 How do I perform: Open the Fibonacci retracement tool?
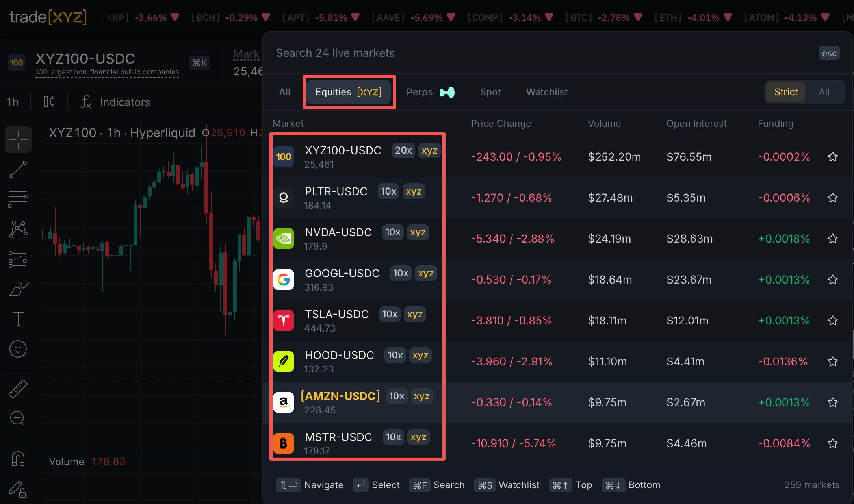[x=18, y=199]
